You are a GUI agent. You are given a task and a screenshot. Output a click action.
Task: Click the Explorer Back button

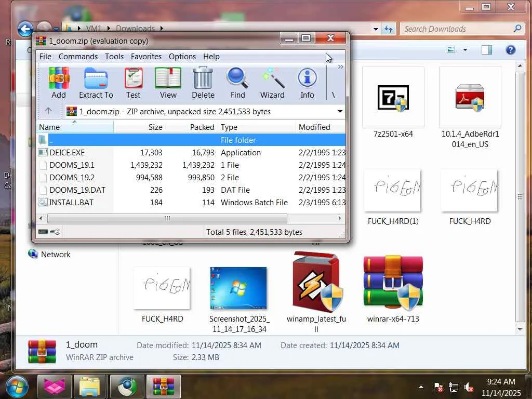point(25,29)
